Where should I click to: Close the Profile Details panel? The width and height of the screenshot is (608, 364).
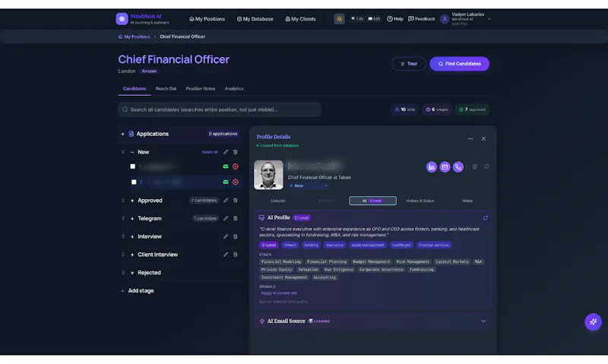pos(483,139)
